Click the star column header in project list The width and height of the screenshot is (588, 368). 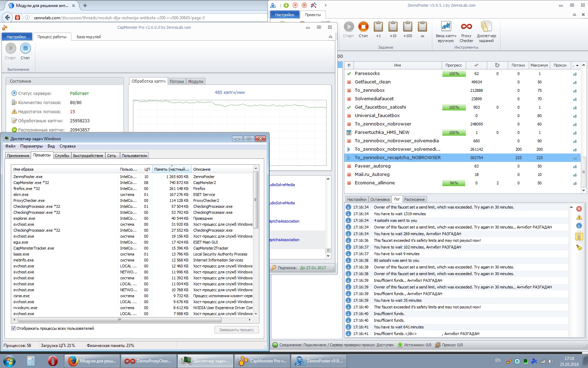[349, 65]
